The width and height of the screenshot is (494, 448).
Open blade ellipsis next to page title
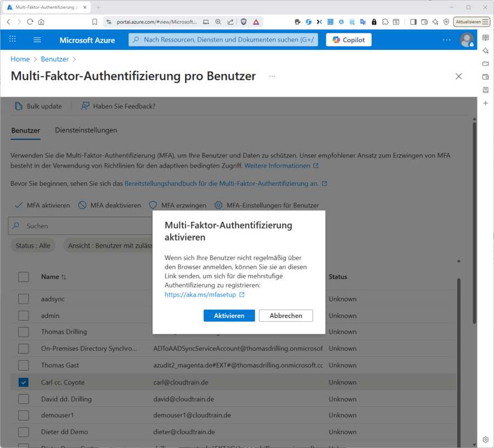coord(272,76)
